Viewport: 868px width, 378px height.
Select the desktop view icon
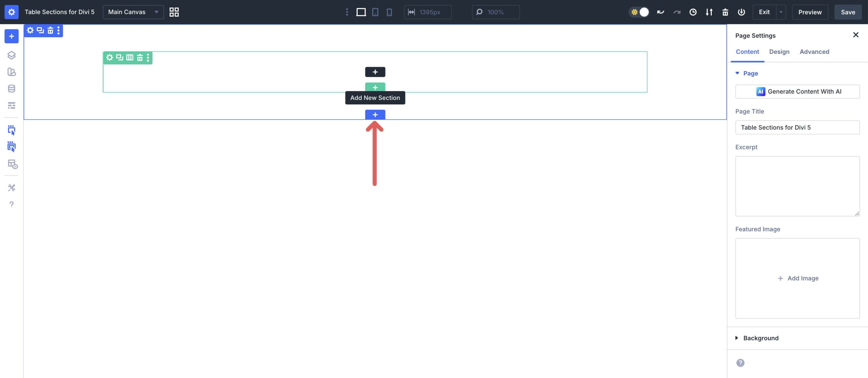click(361, 12)
